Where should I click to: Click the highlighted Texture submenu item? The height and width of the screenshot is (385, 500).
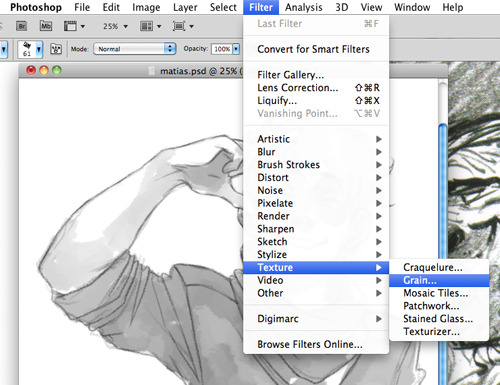click(316, 267)
